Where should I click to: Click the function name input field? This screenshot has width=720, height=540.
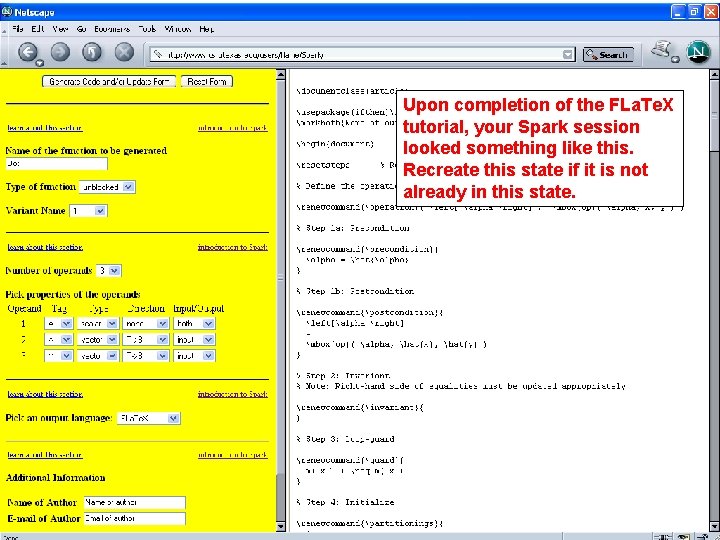point(56,163)
